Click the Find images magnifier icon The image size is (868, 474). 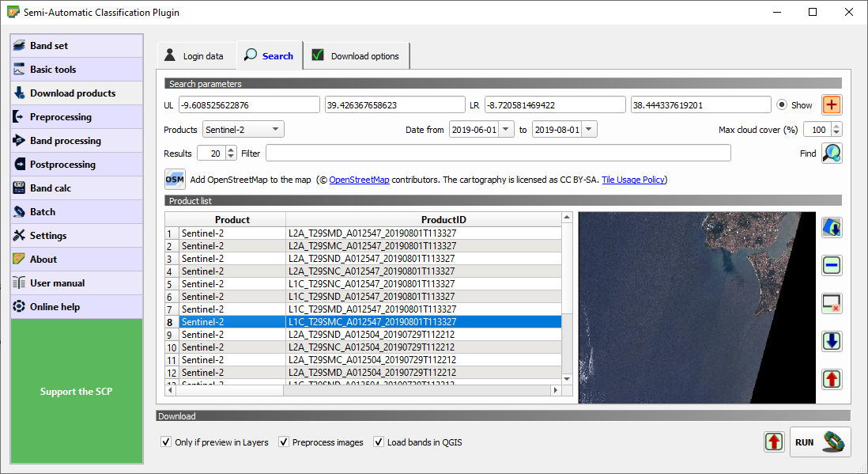pyautogui.click(x=832, y=153)
